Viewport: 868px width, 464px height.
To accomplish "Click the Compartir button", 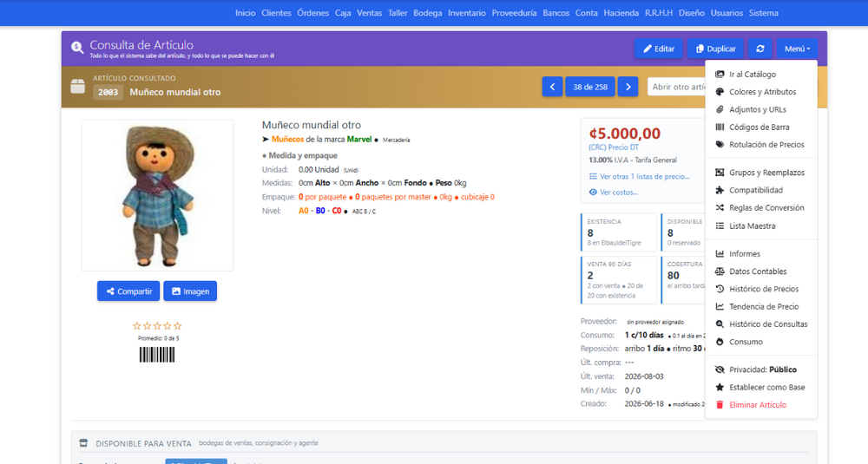I will tap(128, 291).
